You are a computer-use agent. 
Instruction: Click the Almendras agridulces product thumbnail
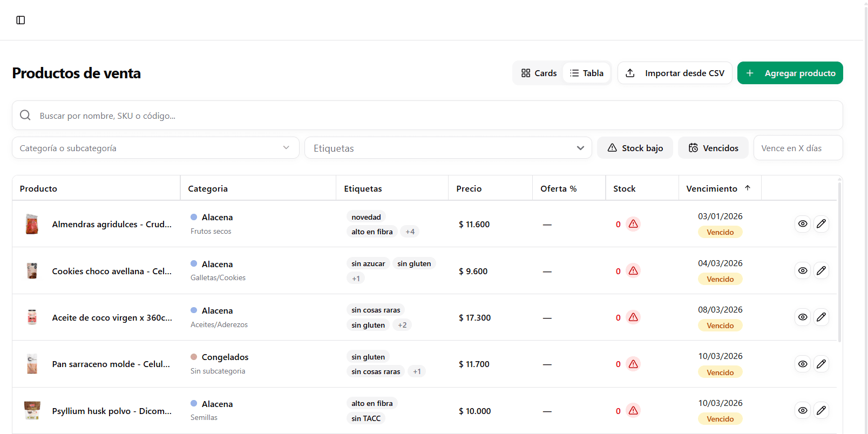32,224
